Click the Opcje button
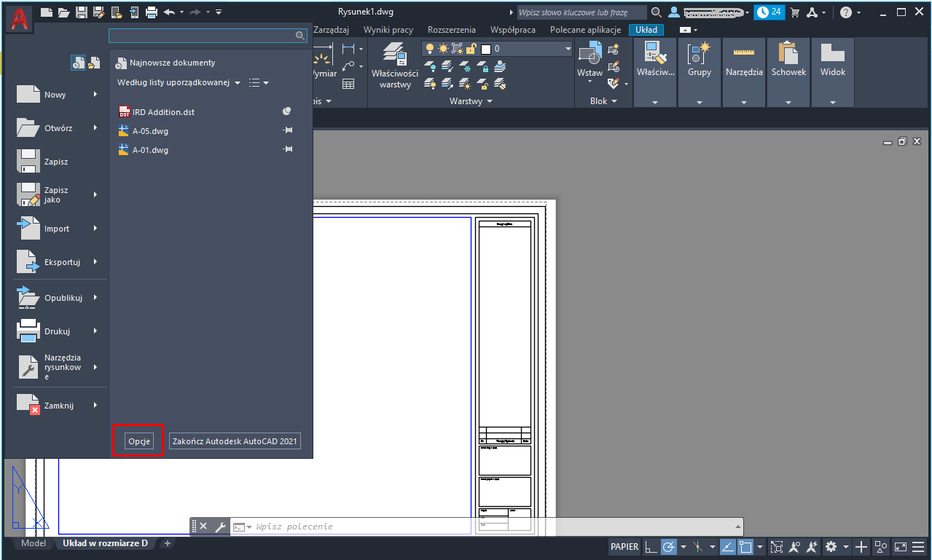 (139, 441)
